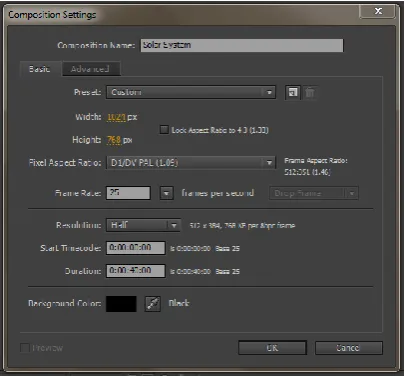Click the delete preset trash icon

310,92
